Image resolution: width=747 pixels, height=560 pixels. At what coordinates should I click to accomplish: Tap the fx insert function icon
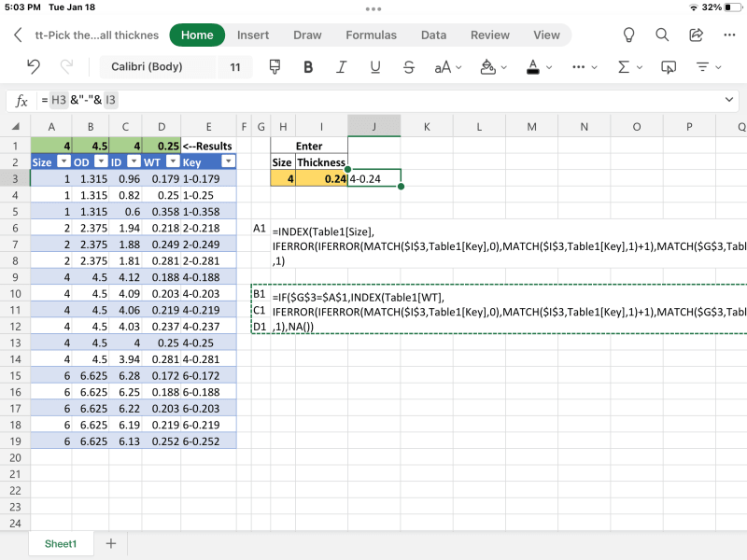tap(21, 101)
